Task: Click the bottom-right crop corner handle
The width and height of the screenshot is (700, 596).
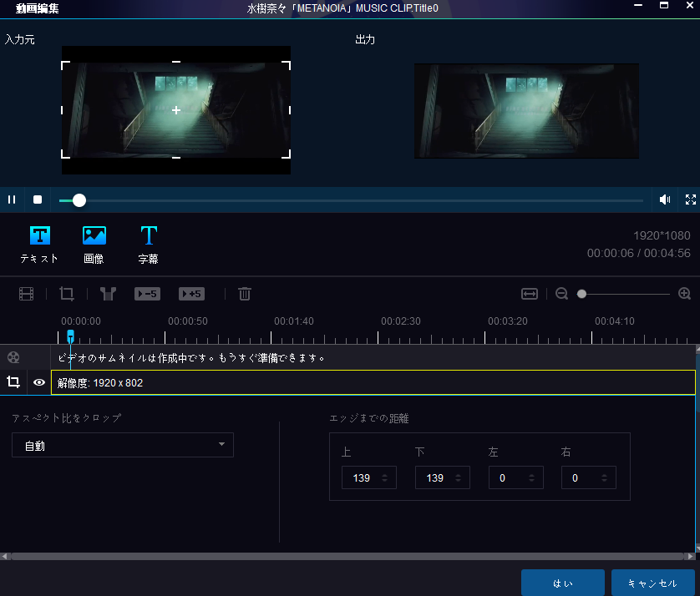Action: (287, 154)
